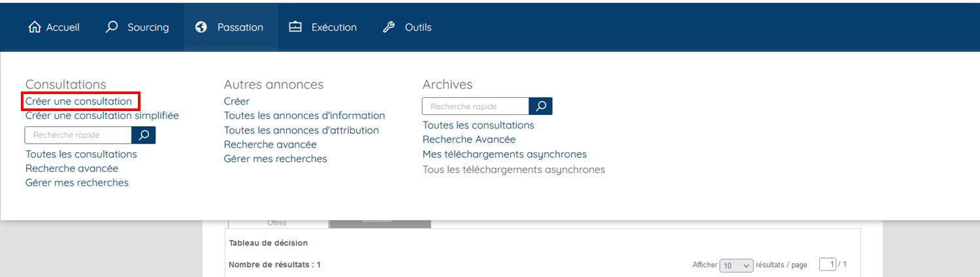Open Gérer mes recherches under Consultations
This screenshot has width=980, height=277.
[77, 183]
